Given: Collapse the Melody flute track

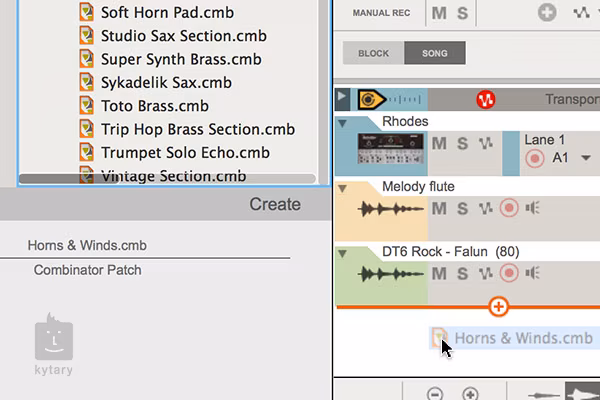Looking at the screenshot, I should 342,188.
